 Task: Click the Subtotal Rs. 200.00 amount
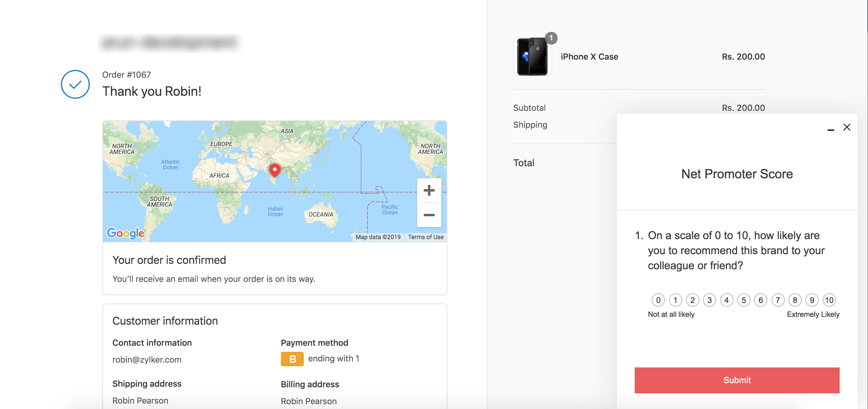(x=743, y=108)
